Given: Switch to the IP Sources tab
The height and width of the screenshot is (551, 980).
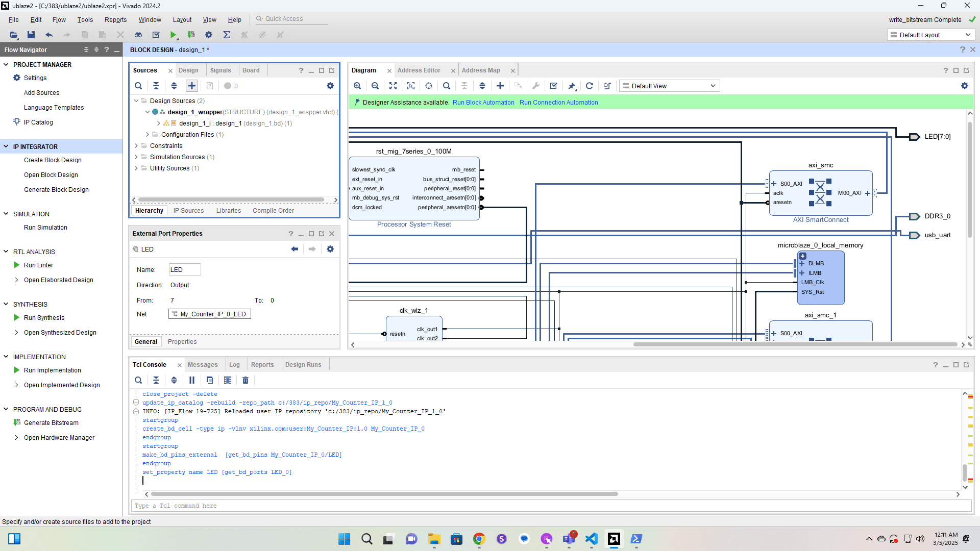Looking at the screenshot, I should [188, 210].
